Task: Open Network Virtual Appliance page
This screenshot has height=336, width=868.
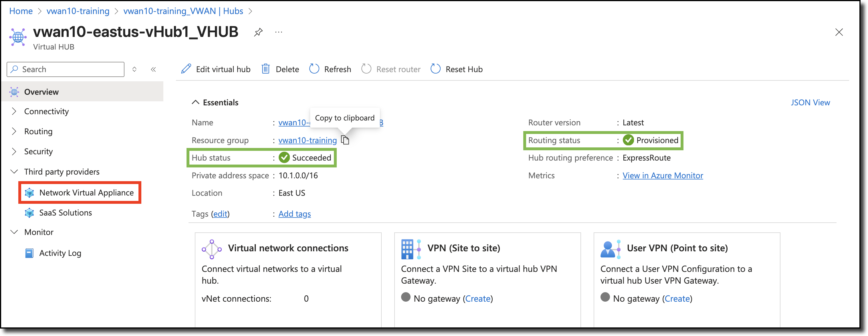Action: tap(86, 192)
